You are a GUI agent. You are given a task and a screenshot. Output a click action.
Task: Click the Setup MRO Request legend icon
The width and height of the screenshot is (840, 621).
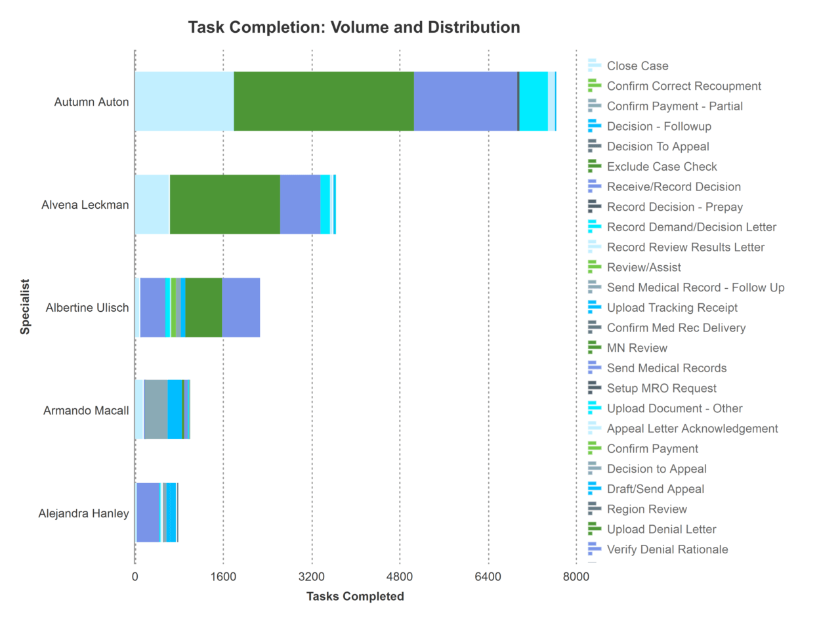point(594,388)
